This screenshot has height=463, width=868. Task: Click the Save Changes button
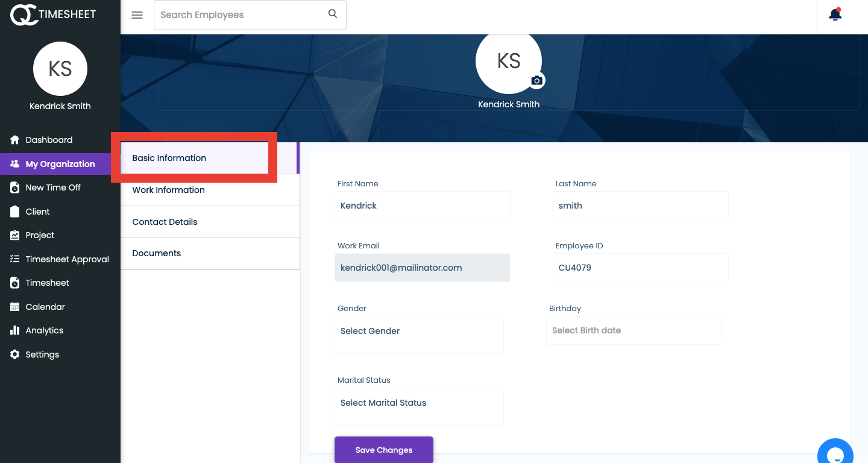[383, 450]
